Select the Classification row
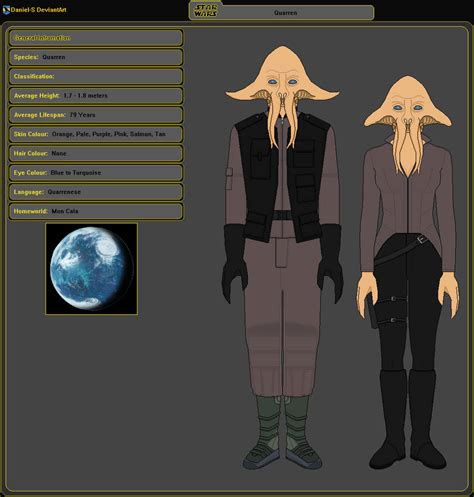Screen dimensions: 474x497 click(x=96, y=76)
